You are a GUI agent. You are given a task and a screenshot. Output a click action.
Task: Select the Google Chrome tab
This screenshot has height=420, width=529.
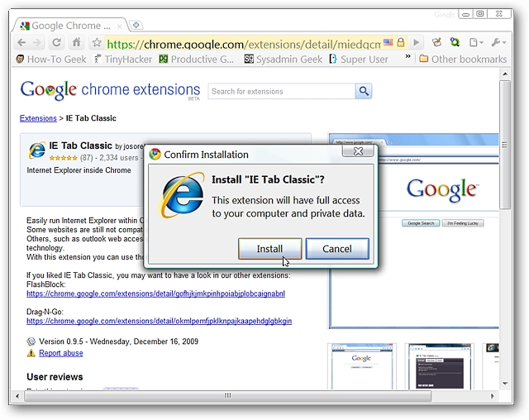click(66, 25)
